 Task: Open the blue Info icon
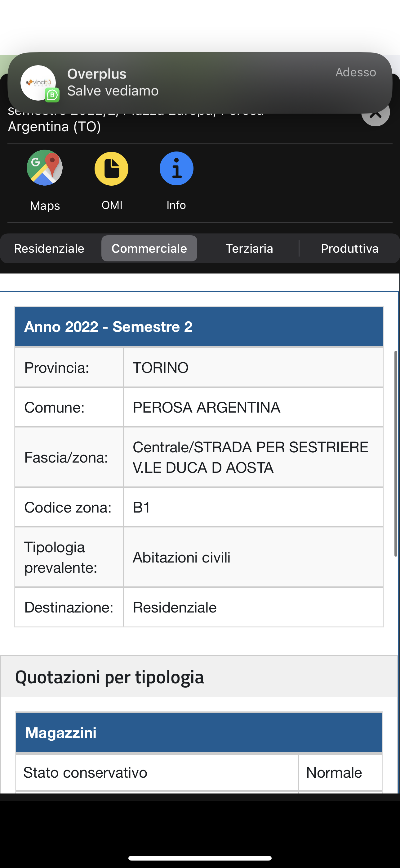[176, 168]
